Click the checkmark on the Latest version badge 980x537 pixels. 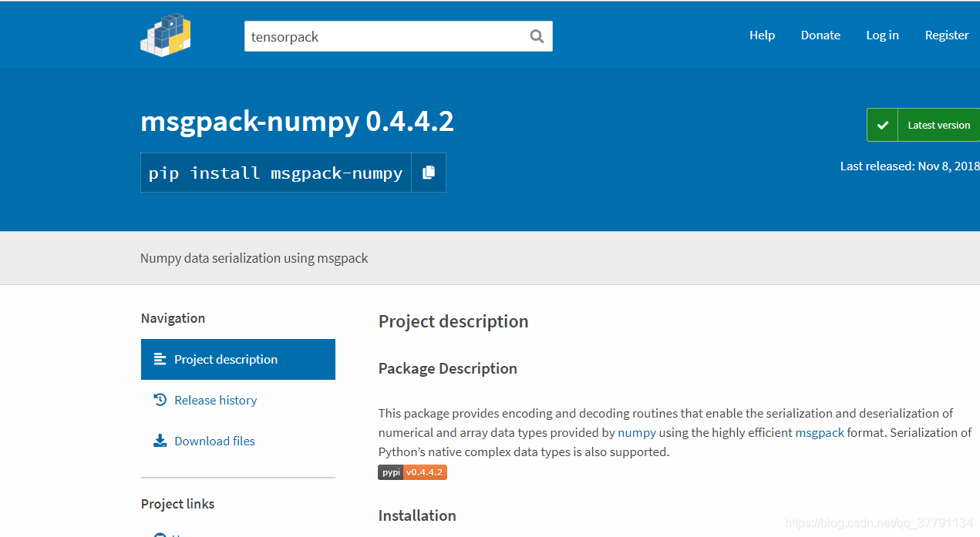882,124
